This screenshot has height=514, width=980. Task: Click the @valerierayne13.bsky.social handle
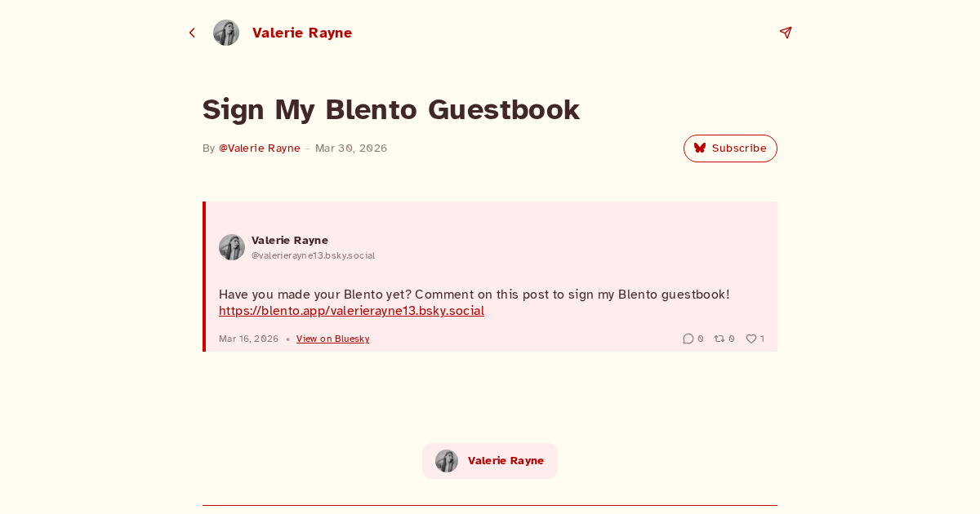[313, 255]
